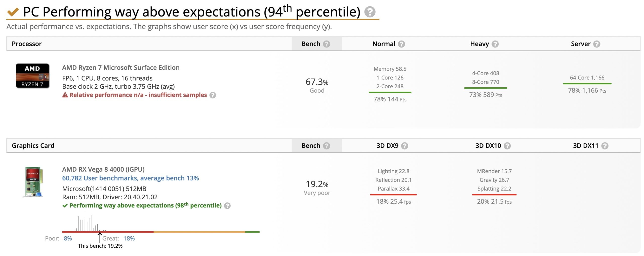Click help icon beside Graphics Card Bench
The image size is (644, 256).
tap(327, 146)
